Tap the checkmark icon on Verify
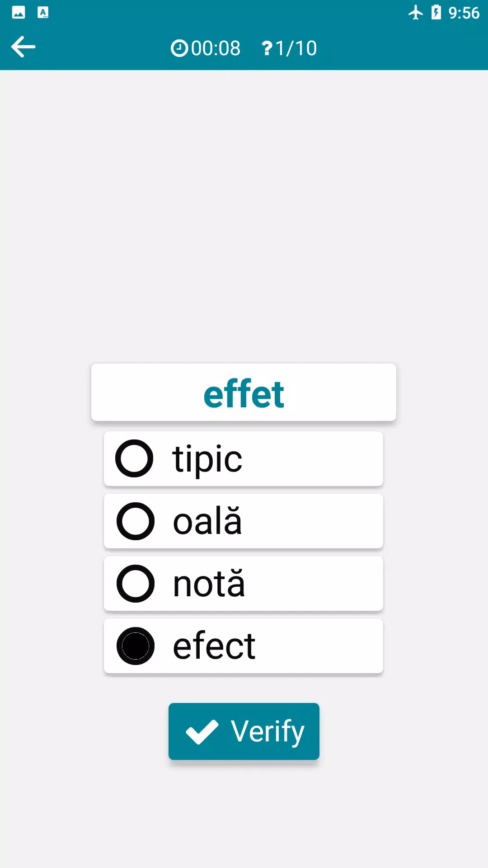The image size is (488, 868). click(x=202, y=731)
